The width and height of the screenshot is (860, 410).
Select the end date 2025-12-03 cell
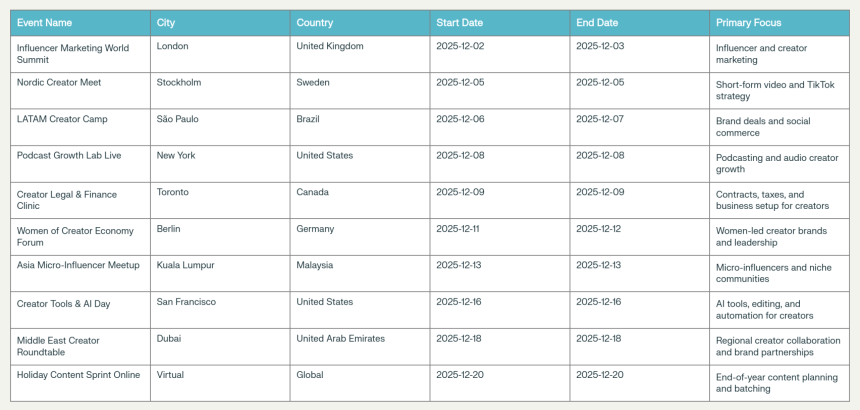pos(601,46)
